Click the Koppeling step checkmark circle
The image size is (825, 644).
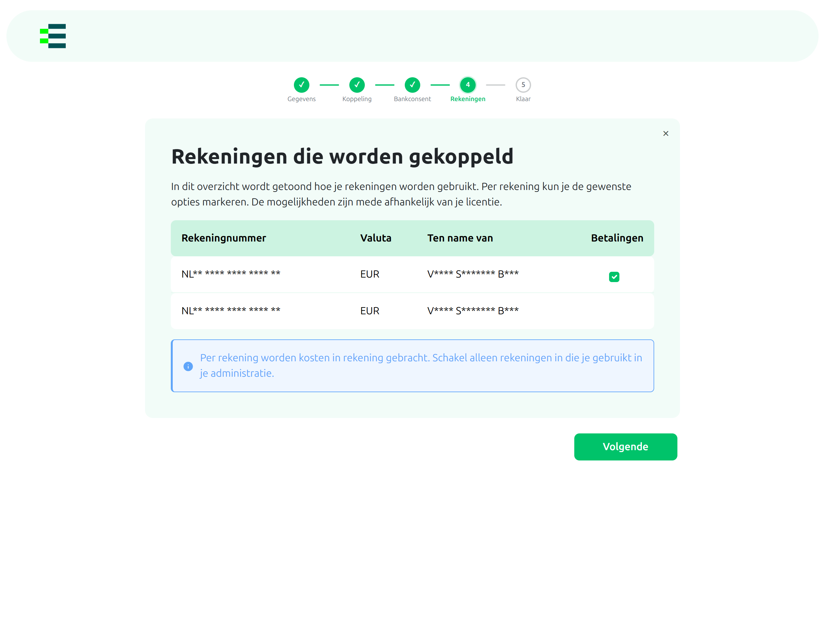(357, 85)
